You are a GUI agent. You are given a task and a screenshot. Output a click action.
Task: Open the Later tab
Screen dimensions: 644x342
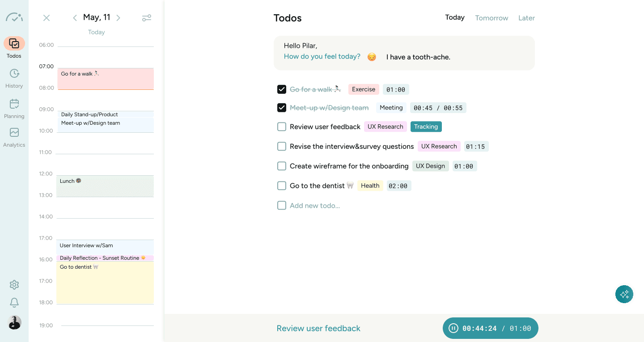click(x=526, y=18)
